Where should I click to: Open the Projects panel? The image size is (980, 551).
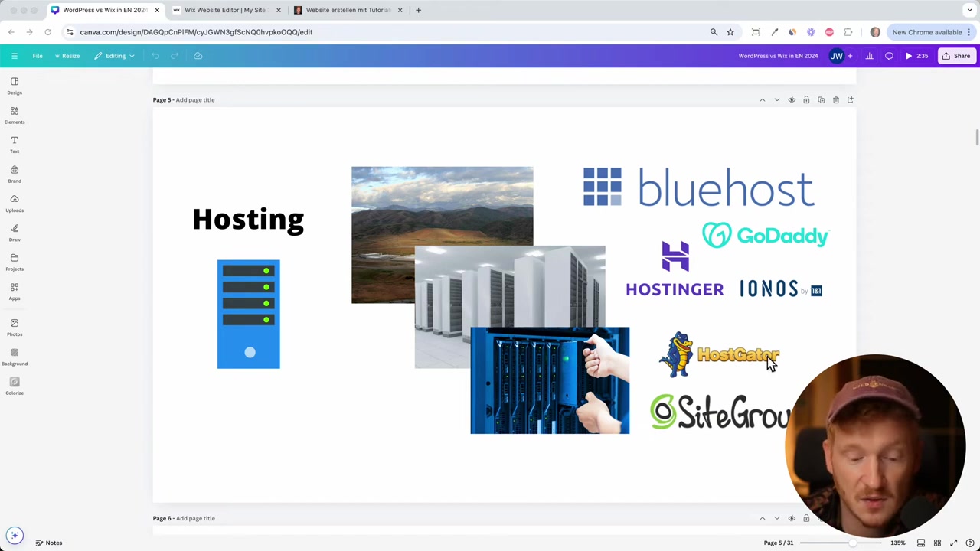[15, 262]
